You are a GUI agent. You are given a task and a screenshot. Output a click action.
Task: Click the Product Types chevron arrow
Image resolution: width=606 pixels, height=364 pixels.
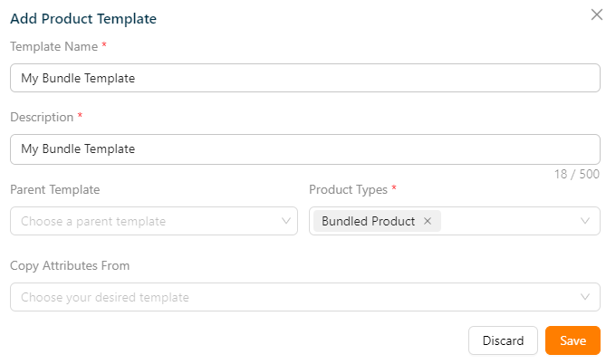(x=585, y=221)
